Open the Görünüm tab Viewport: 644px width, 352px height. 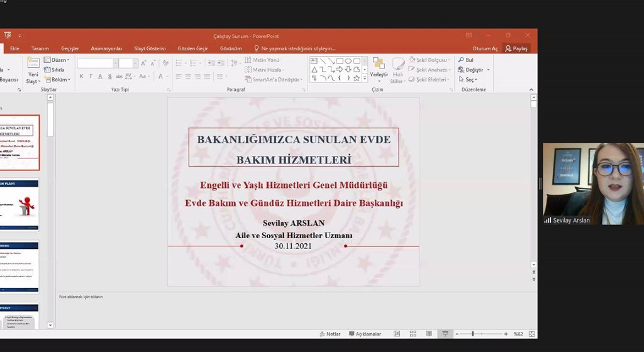[231, 48]
